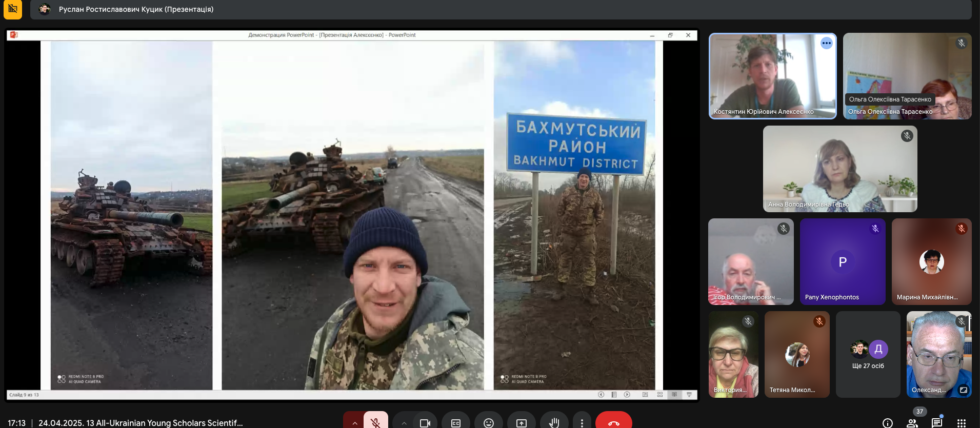Switch to slide sorter view
The width and height of the screenshot is (980, 428).
click(659, 394)
